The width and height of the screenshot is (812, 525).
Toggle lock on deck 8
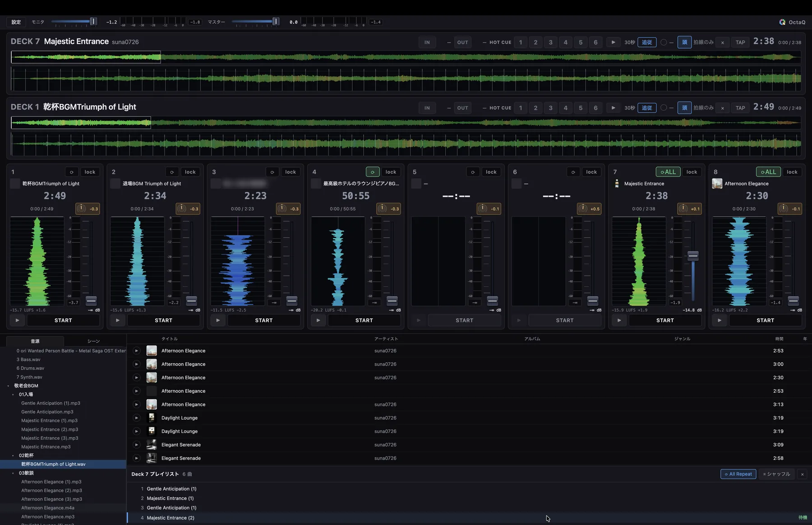click(792, 172)
